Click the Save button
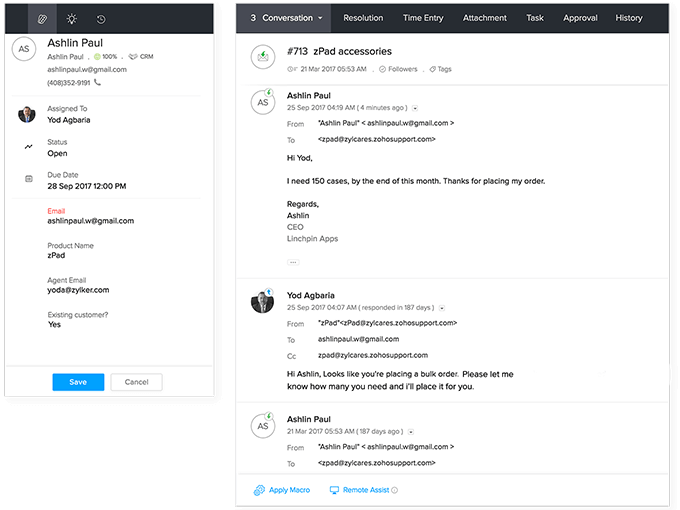The height and width of the screenshot is (510, 680). point(77,382)
